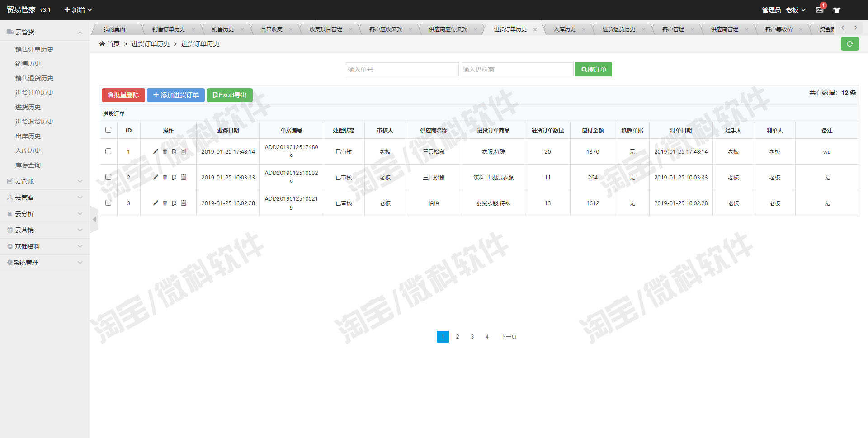Click the t-shirt theme icon

pyautogui.click(x=837, y=10)
